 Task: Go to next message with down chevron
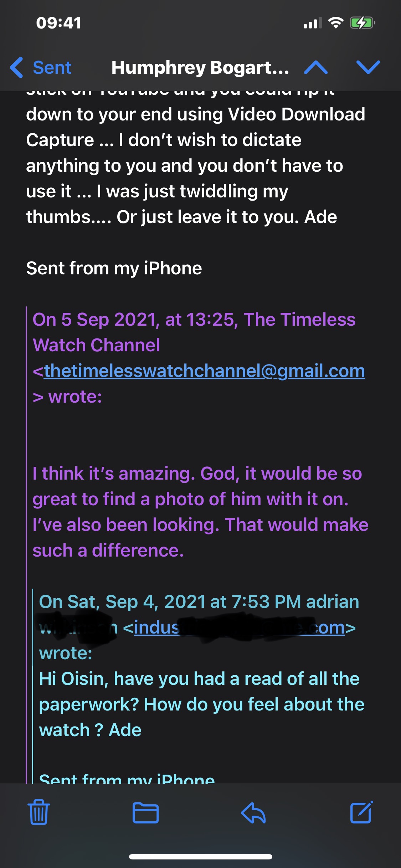(368, 67)
